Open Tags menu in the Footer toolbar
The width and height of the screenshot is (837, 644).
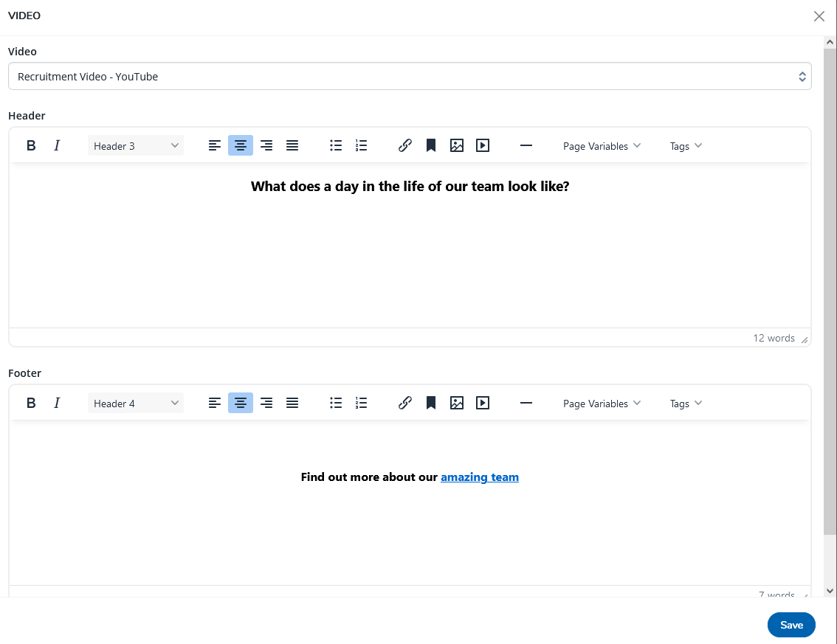click(686, 404)
